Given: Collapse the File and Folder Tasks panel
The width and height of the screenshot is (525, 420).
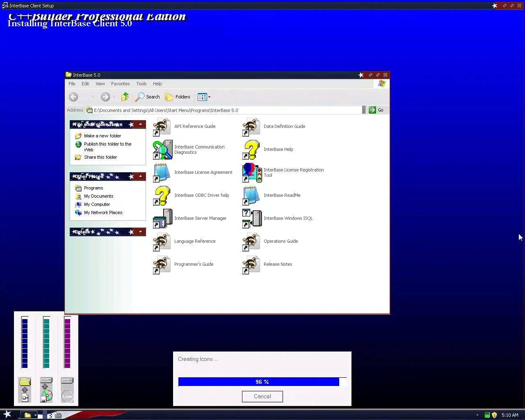Looking at the screenshot, I should pos(140,124).
